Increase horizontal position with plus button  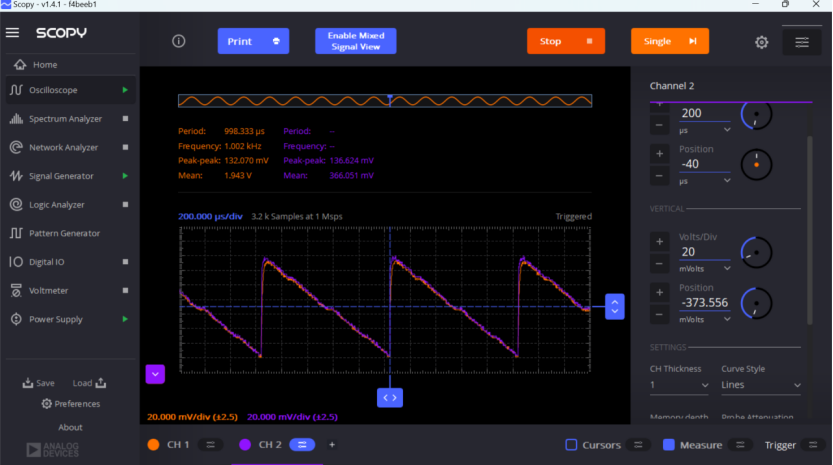click(659, 154)
